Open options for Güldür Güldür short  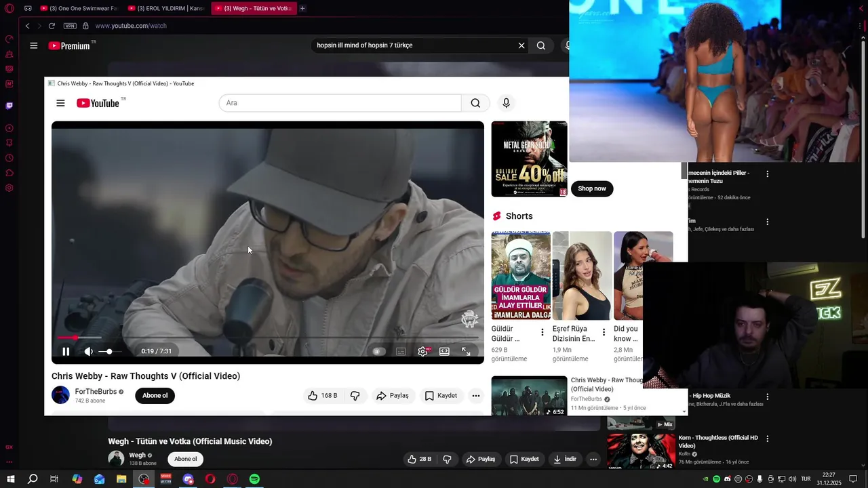click(542, 332)
